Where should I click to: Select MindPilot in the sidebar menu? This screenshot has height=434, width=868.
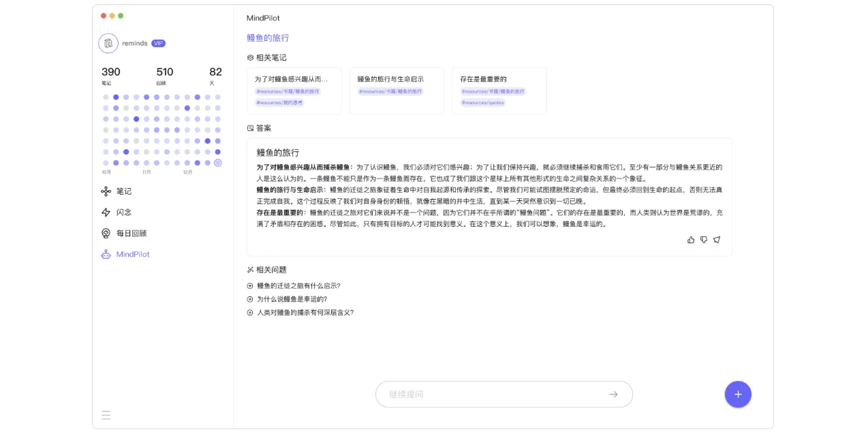pyautogui.click(x=131, y=254)
